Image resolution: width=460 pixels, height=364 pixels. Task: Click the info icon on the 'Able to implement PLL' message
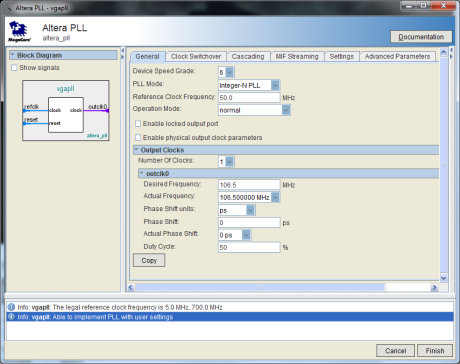coord(11,317)
